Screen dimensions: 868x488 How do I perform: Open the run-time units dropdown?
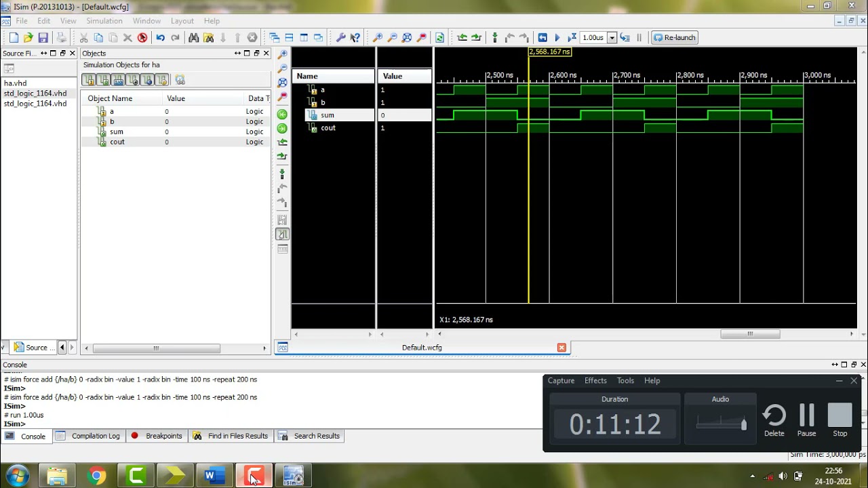(x=612, y=38)
